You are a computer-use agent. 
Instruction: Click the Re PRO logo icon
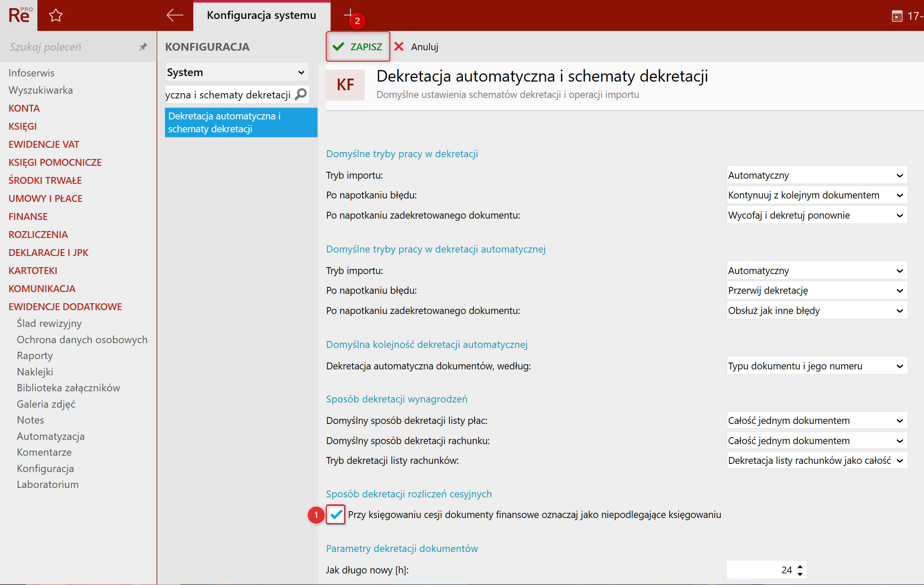[19, 15]
